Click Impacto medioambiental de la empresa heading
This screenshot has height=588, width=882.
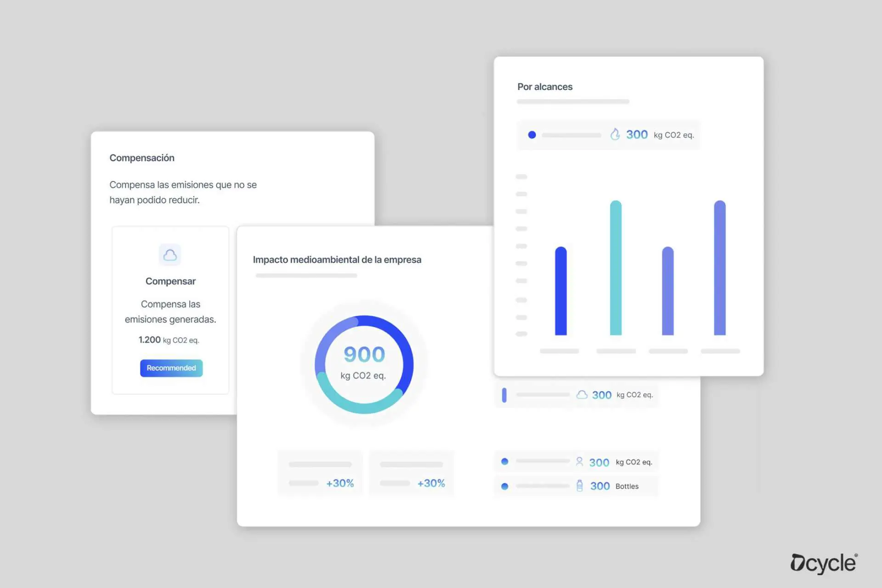337,260
